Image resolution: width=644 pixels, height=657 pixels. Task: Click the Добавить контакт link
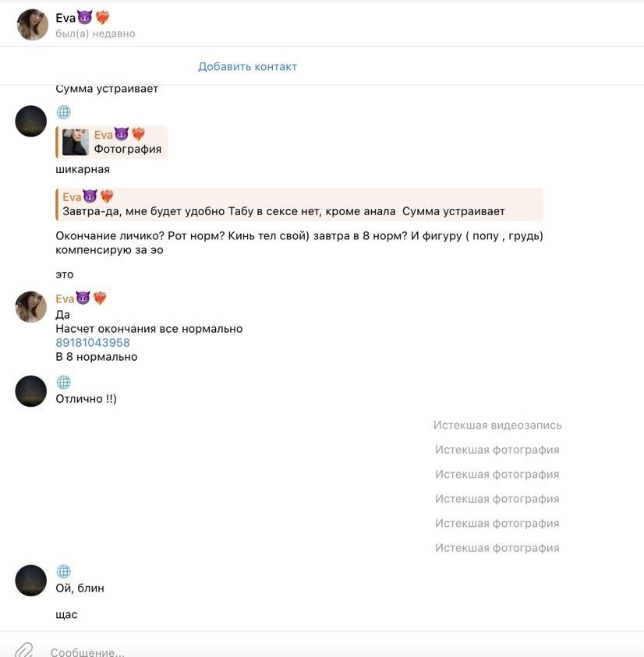(247, 66)
